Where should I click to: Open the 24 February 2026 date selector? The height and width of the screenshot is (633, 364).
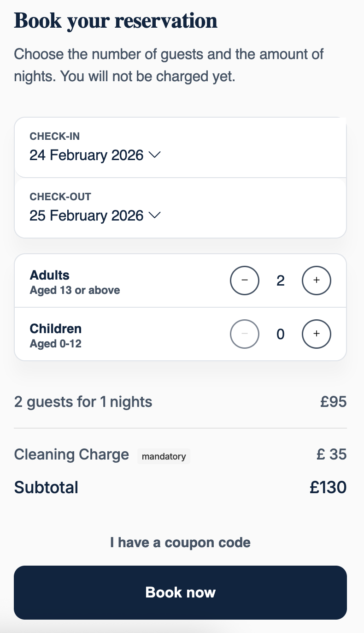tap(87, 155)
